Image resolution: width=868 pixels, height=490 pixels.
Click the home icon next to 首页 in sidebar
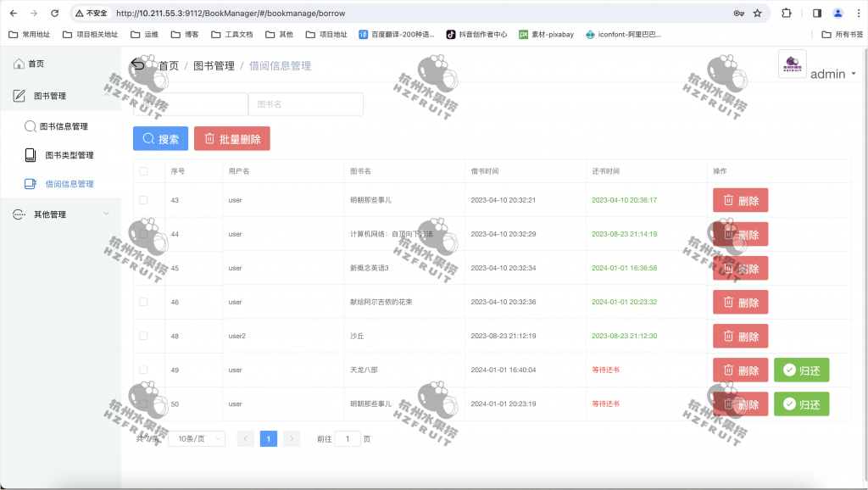[17, 63]
